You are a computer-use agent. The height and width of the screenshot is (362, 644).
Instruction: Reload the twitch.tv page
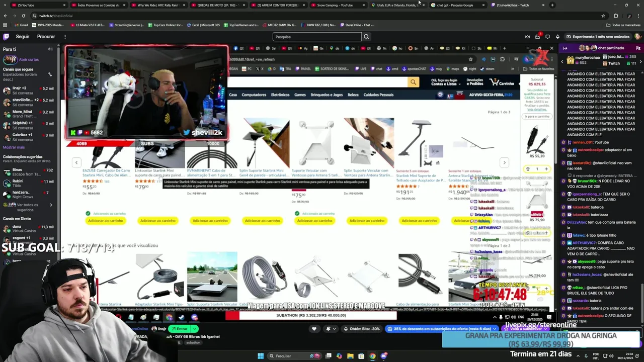(23, 16)
